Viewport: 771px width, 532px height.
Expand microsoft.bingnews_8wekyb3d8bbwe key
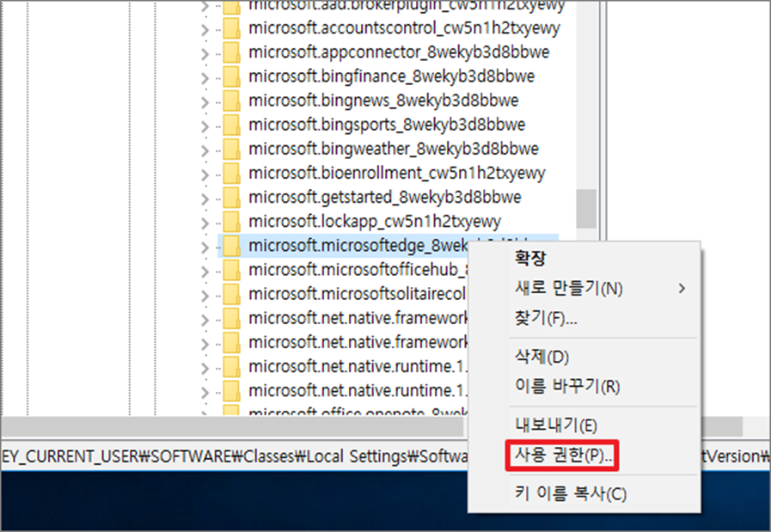pos(205,102)
